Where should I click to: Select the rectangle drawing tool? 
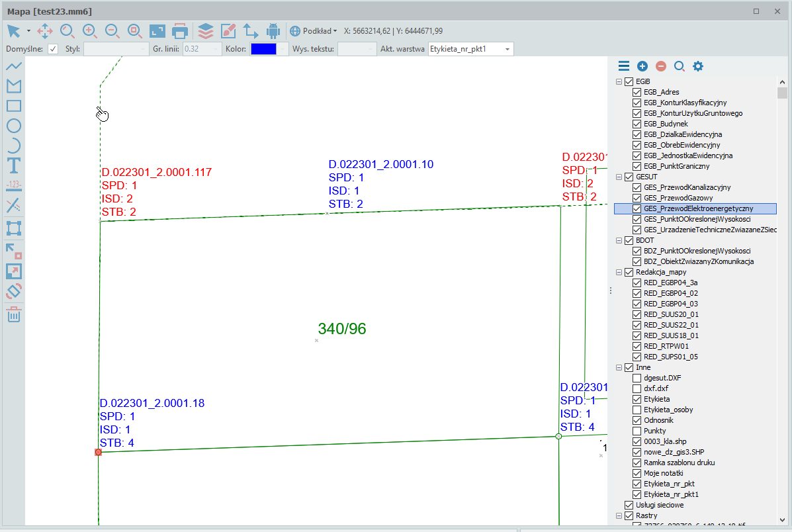coord(14,106)
